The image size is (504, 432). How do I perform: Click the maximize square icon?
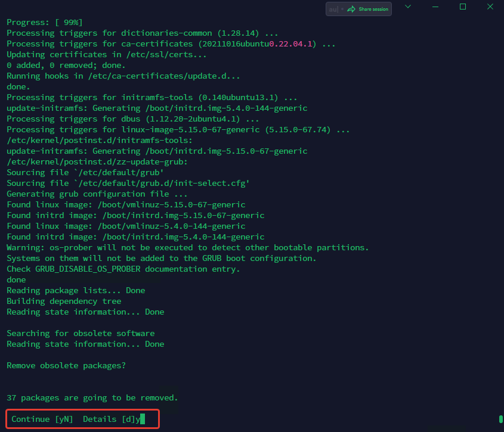coord(462,7)
